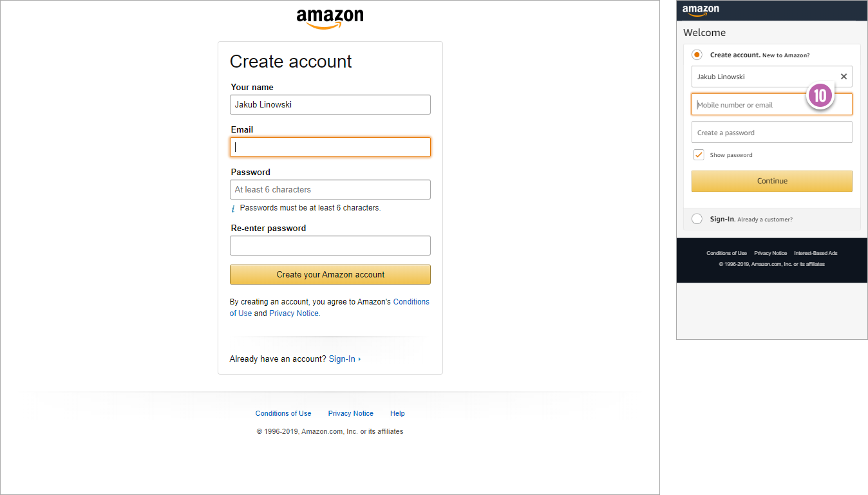Click the Help link
Viewport: 868px width, 495px height.
coord(397,413)
